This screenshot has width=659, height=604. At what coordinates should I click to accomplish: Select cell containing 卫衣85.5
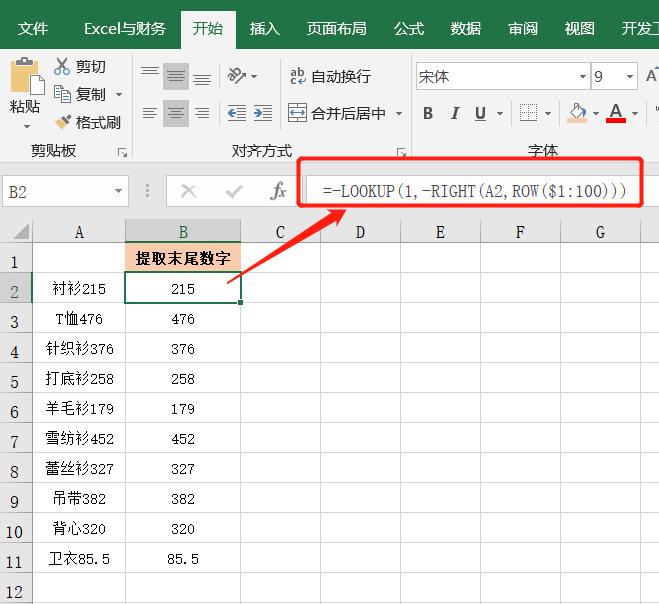(79, 559)
